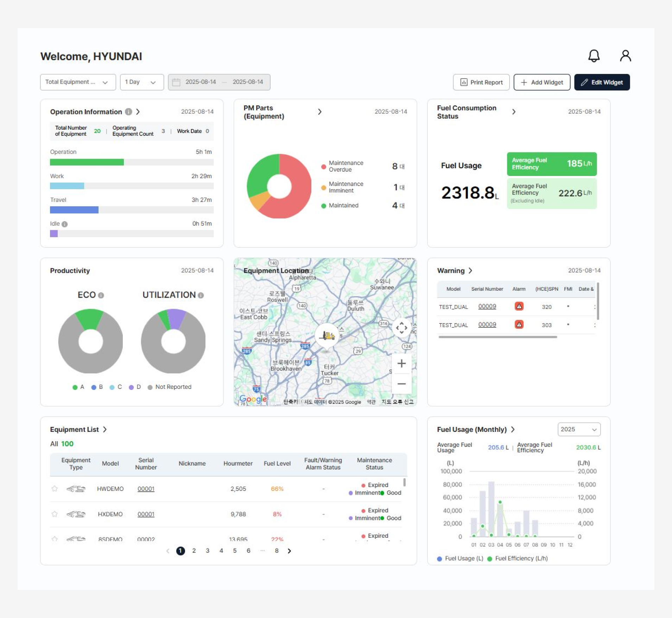Click the Operation Information info icon
This screenshot has height=618, width=672.
[x=129, y=112]
